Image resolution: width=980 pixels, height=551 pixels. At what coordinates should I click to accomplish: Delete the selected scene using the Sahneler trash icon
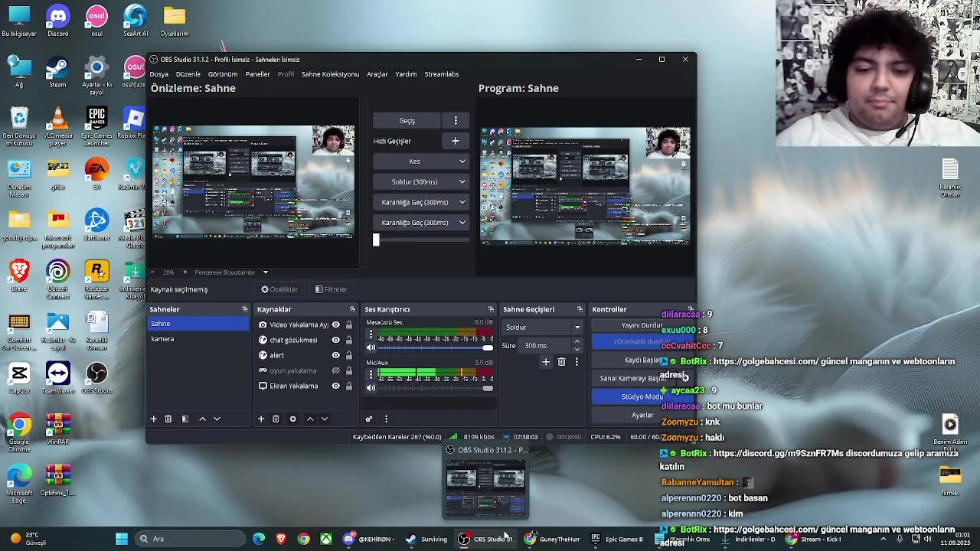(168, 419)
